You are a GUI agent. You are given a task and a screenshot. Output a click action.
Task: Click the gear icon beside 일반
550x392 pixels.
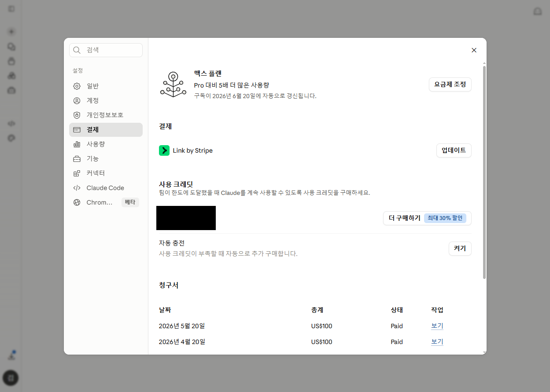77,86
